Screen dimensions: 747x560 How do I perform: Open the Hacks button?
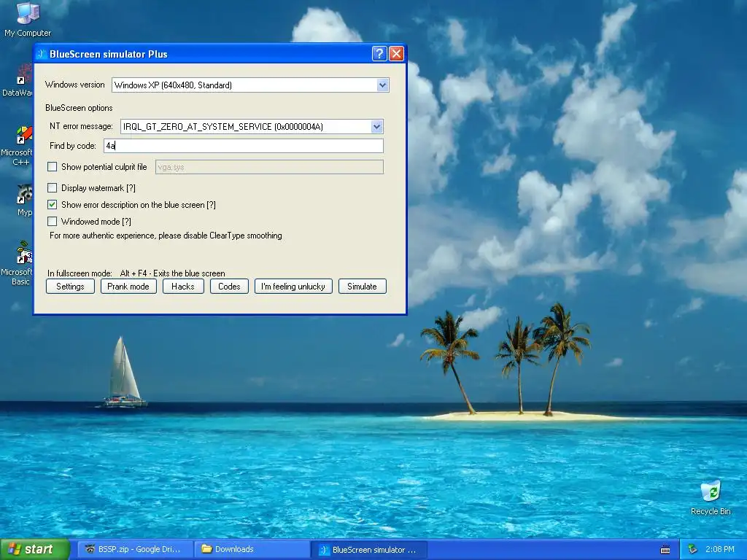[183, 286]
